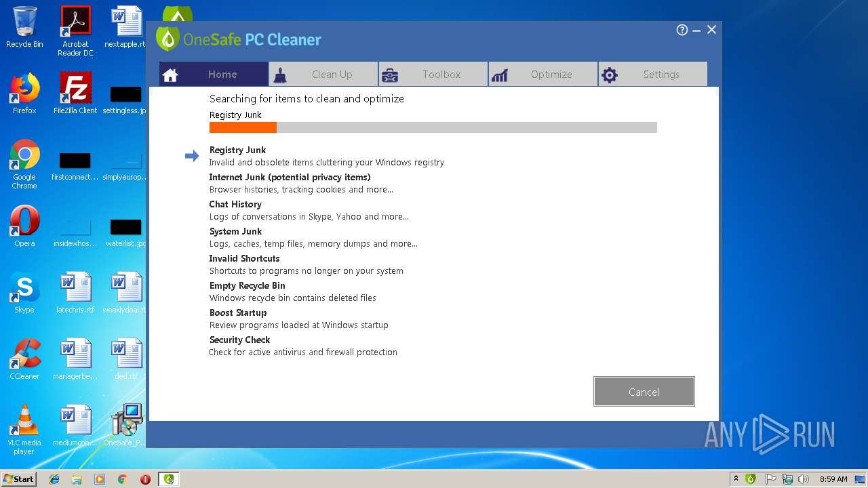This screenshot has height=488, width=868.
Task: Select the firstconnect desktop file
Action: click(x=75, y=167)
